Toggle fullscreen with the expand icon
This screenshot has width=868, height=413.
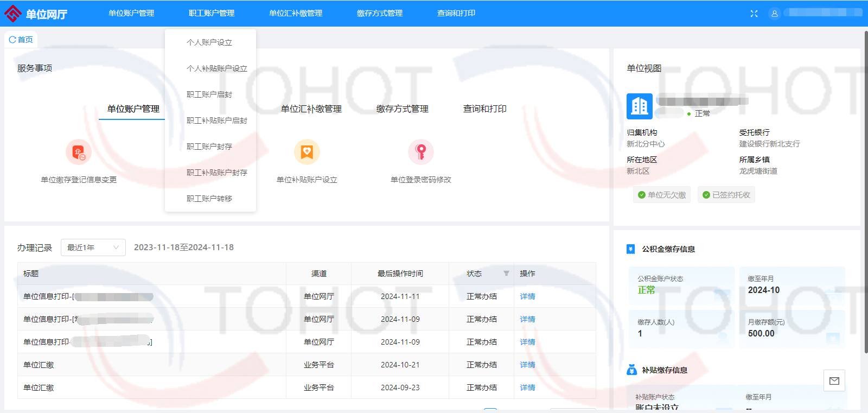pos(754,14)
